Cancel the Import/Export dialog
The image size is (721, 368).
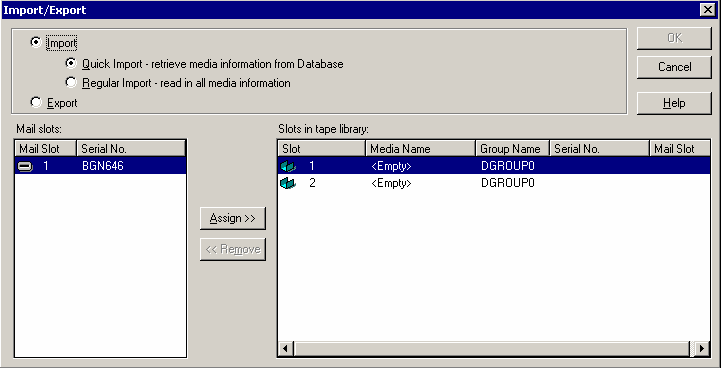click(674, 67)
